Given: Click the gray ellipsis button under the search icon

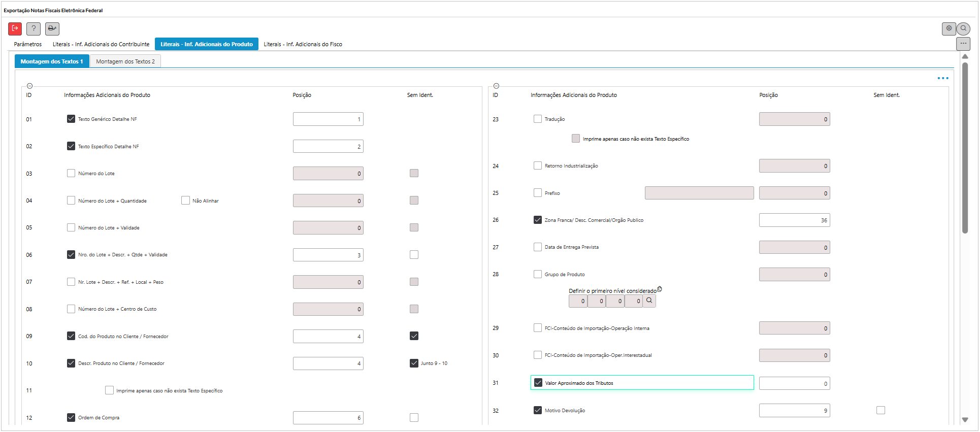Looking at the screenshot, I should tap(963, 44).
